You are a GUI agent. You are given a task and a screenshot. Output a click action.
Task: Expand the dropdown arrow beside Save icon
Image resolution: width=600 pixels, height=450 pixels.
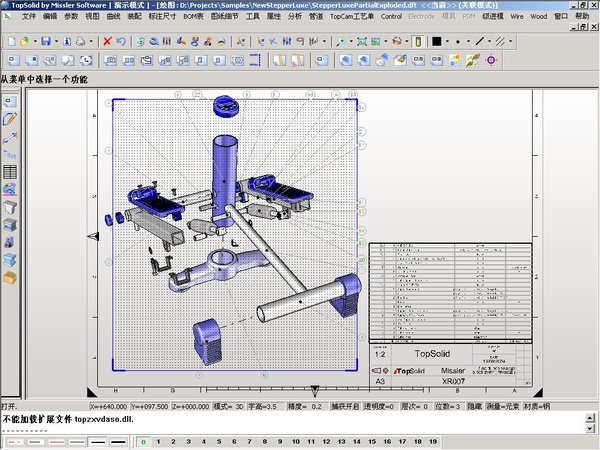click(55, 41)
